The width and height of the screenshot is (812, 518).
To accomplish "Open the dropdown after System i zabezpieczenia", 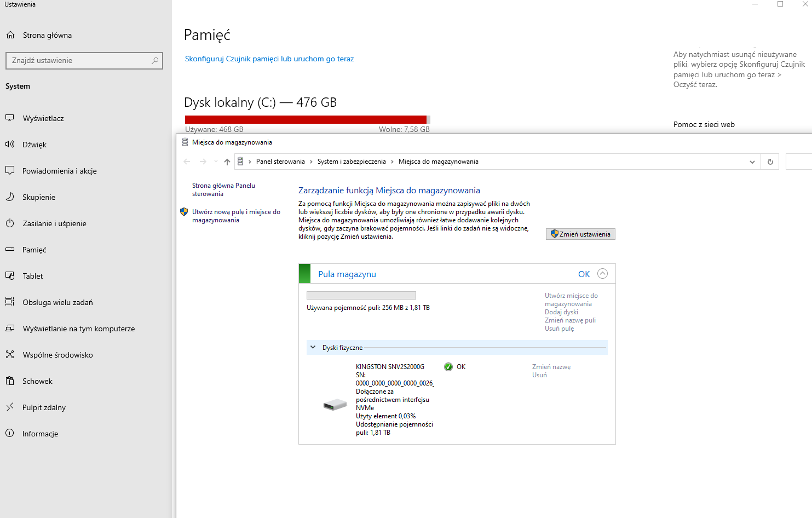I will [392, 162].
